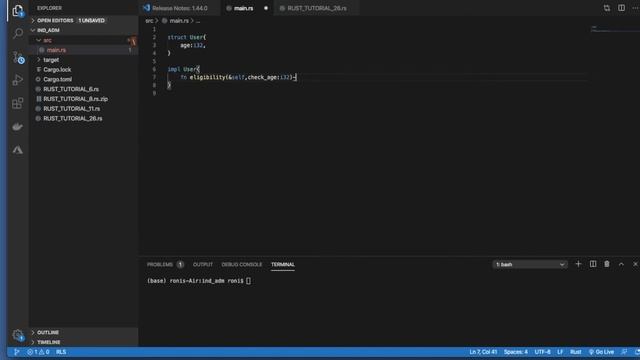Open the Azure view icon
The width and height of the screenshot is (640, 360).
(x=18, y=150)
